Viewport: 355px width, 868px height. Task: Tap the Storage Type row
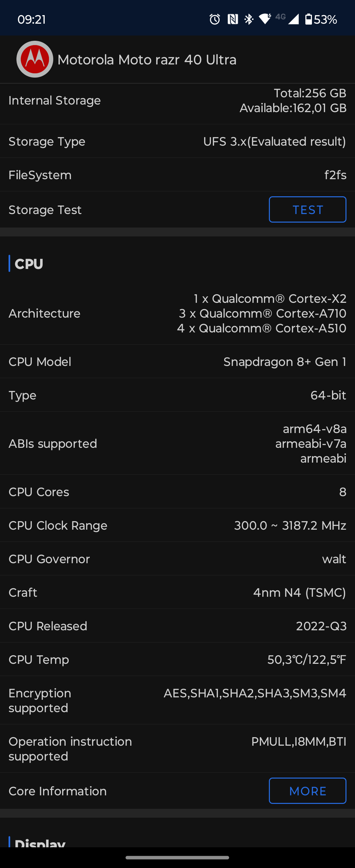[177, 141]
